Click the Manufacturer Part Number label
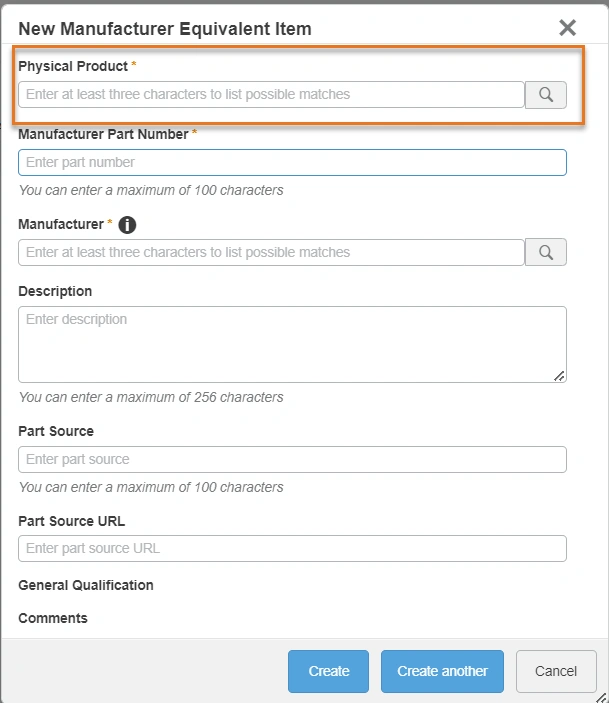Image resolution: width=609 pixels, height=703 pixels. click(x=103, y=134)
